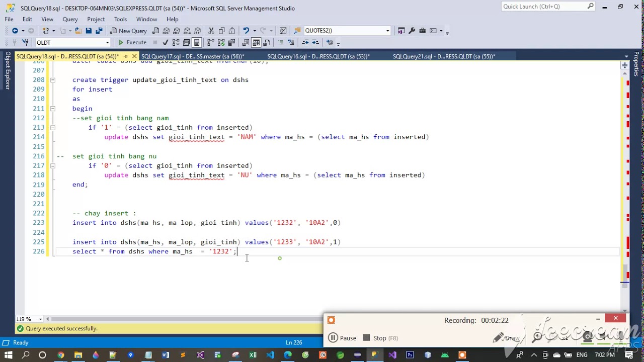This screenshot has height=362, width=644.
Task: Click the Open File folder icon
Action: 78,31
